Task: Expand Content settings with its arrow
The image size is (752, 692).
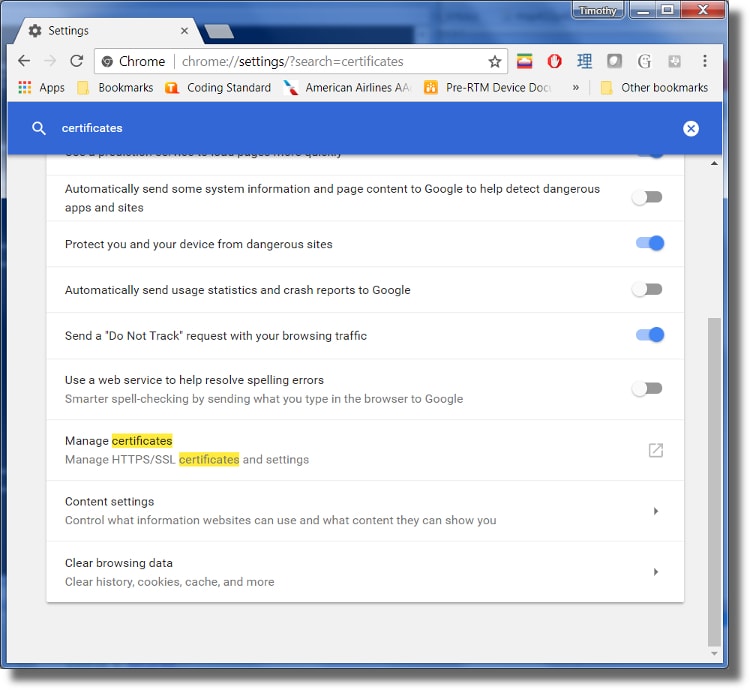Action: (655, 511)
